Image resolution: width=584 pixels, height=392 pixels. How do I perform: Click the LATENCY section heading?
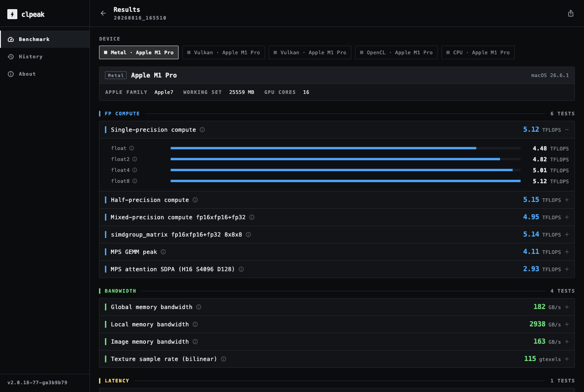tap(117, 381)
